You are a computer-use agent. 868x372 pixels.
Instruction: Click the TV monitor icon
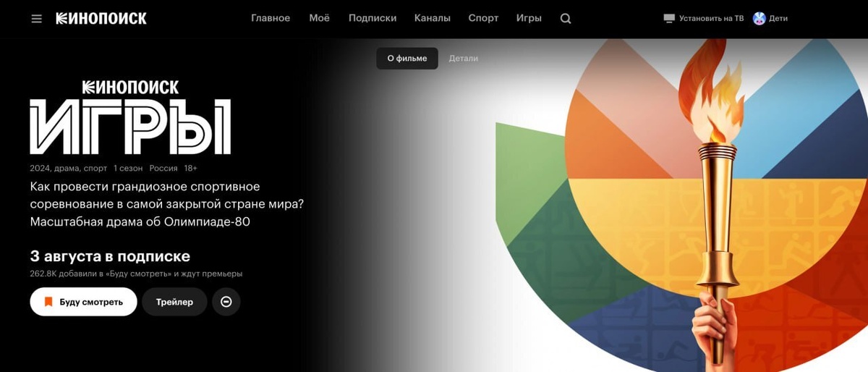click(669, 18)
